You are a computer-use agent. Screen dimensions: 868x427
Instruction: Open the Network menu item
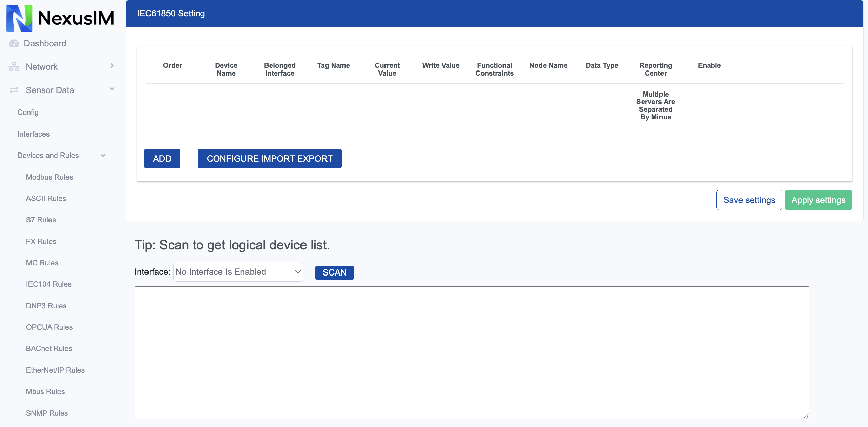point(42,67)
